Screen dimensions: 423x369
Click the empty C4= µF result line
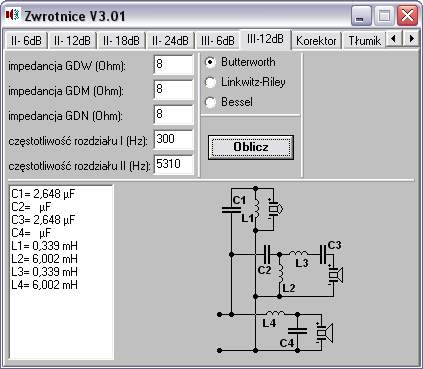31,233
